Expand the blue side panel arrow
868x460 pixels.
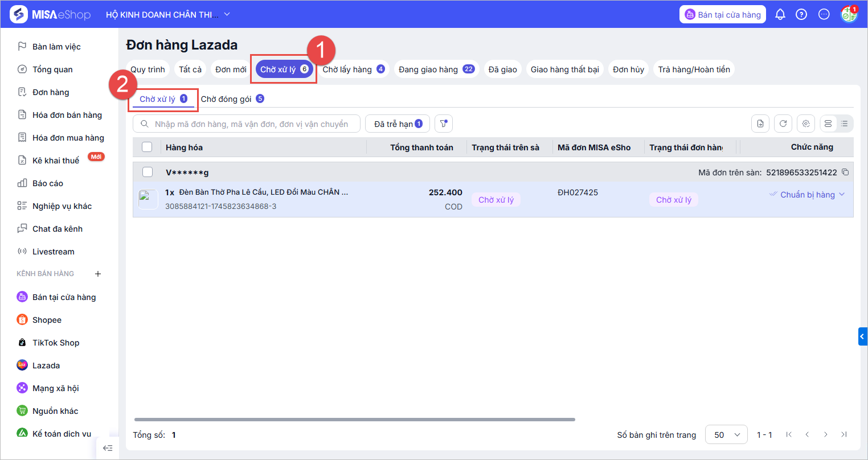[x=863, y=336]
